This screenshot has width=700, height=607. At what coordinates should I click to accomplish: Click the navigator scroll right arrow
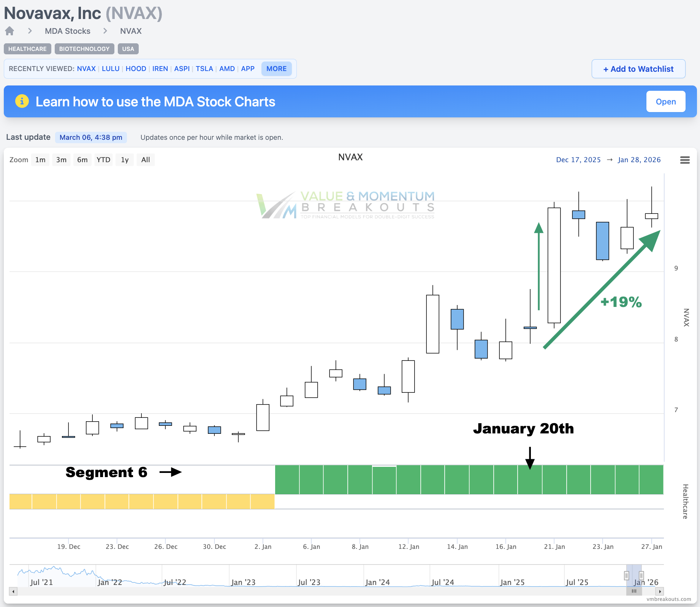(660, 591)
